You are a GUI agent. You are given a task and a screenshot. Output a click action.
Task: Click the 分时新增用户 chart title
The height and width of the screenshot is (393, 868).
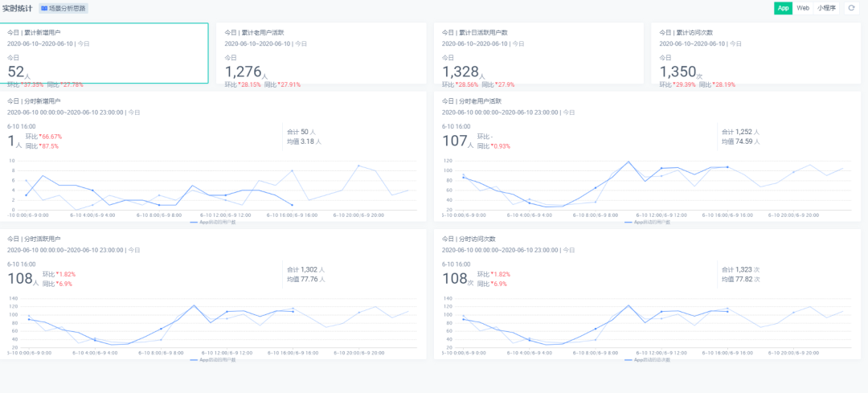click(x=34, y=101)
